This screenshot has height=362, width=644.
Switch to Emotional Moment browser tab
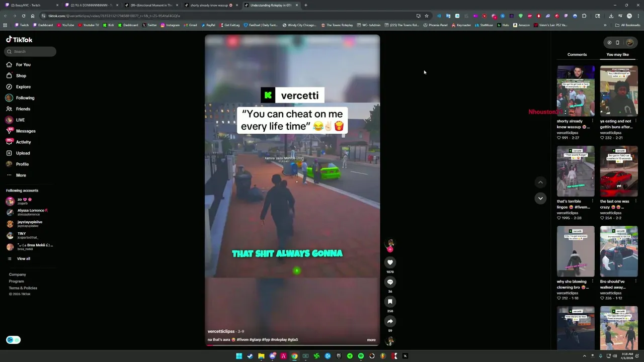coord(151,5)
